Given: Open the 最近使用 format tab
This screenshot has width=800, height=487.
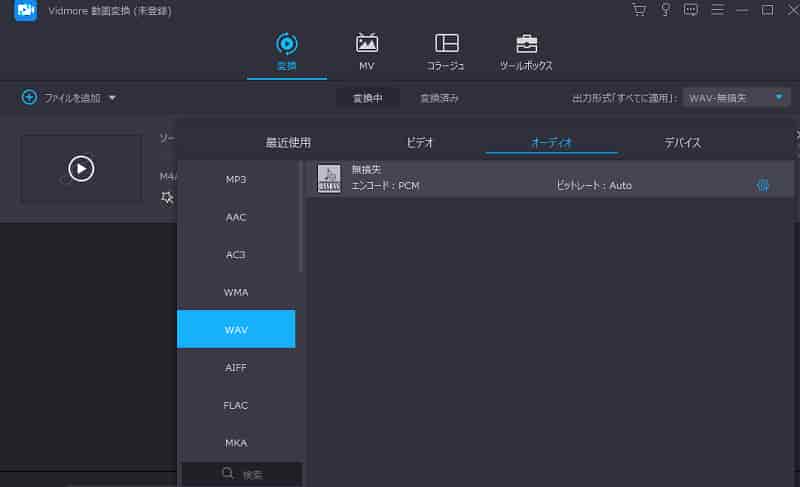Looking at the screenshot, I should (x=288, y=143).
